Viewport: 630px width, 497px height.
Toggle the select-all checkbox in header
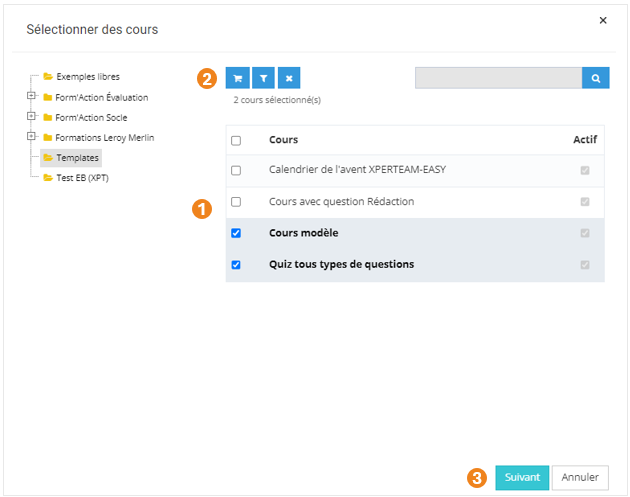pos(236,141)
